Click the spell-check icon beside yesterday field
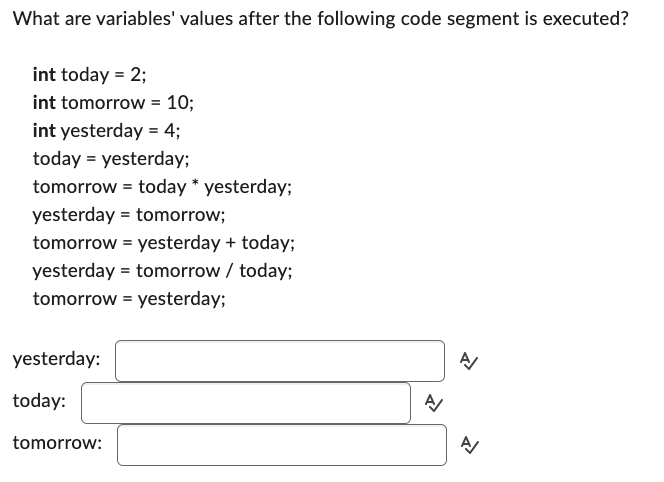The height and width of the screenshot is (482, 664). pyautogui.click(x=469, y=361)
